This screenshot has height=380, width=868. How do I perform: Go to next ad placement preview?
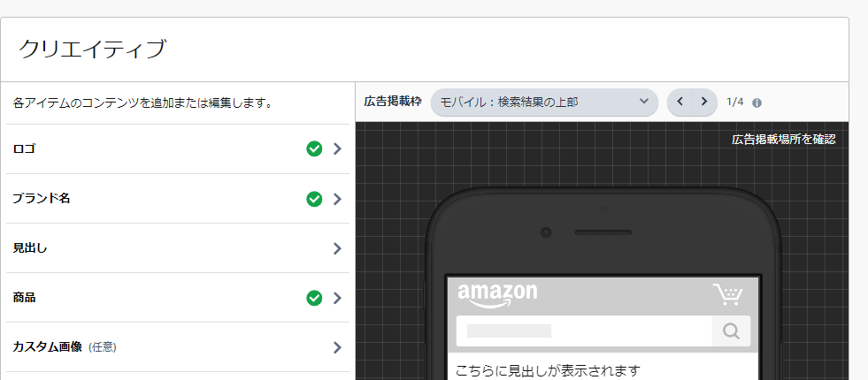pos(704,102)
